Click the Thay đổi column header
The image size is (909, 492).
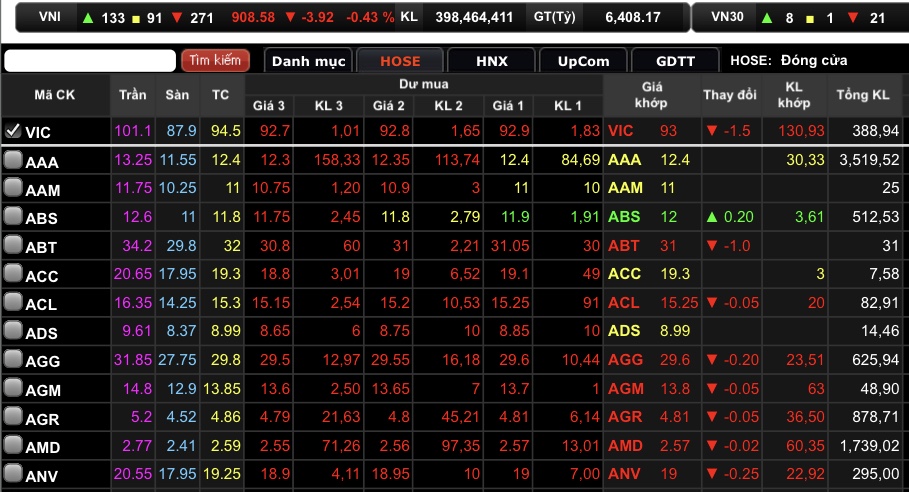click(x=730, y=95)
